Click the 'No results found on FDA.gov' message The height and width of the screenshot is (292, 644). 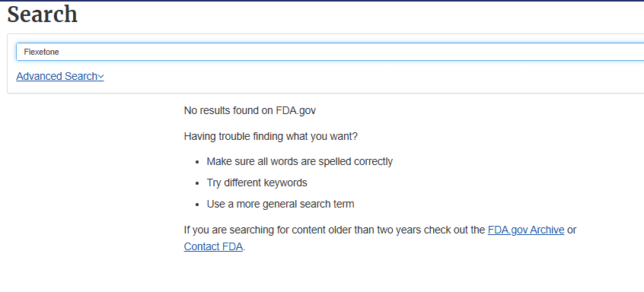pyautogui.click(x=250, y=111)
